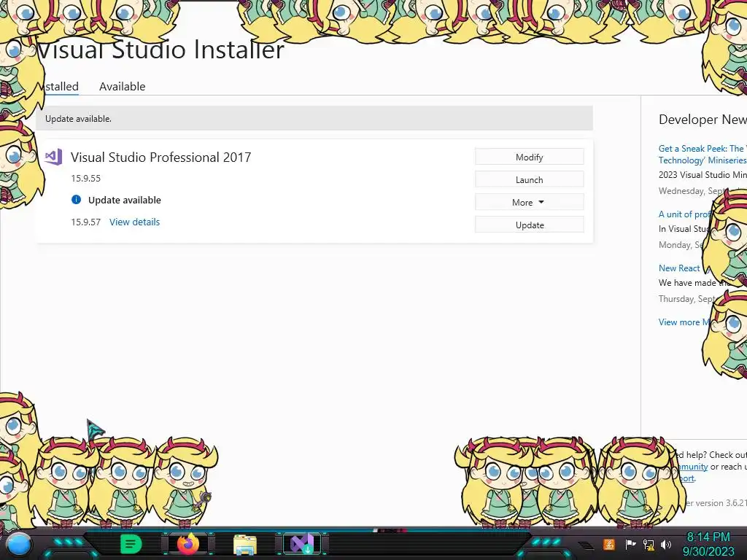Screen dimensions: 747x560
Task: Expand the More dropdown button
Action: [x=530, y=203]
